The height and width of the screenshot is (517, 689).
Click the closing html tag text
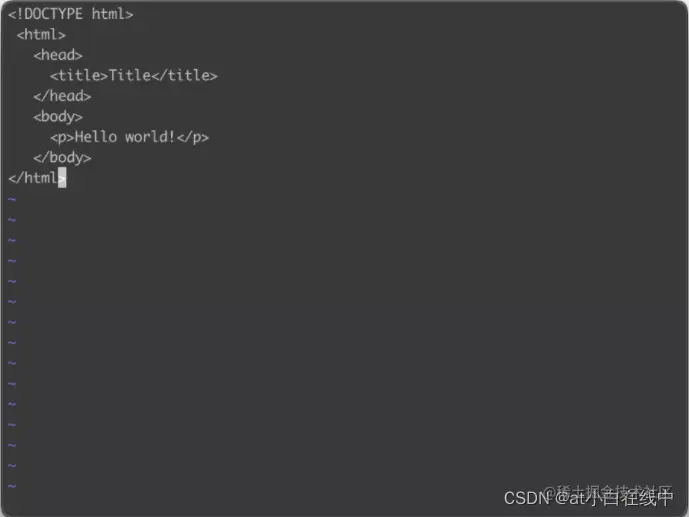click(37, 178)
